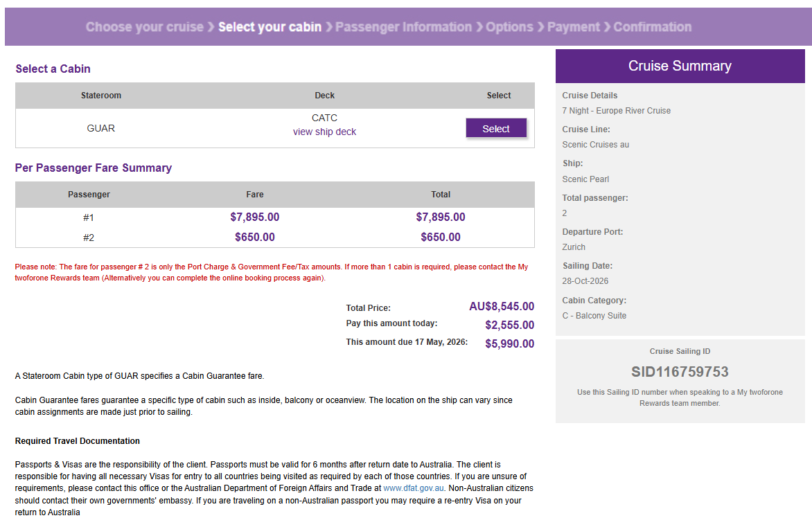The width and height of the screenshot is (812, 527).
Task: Go to the Passenger Information step
Action: pos(403,27)
